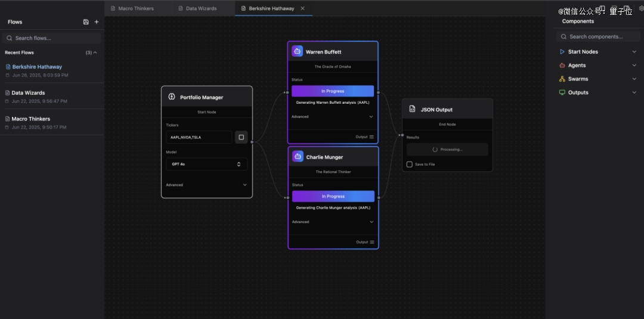The image size is (644, 319).
Task: Click the JSON Output file icon
Action: click(412, 109)
